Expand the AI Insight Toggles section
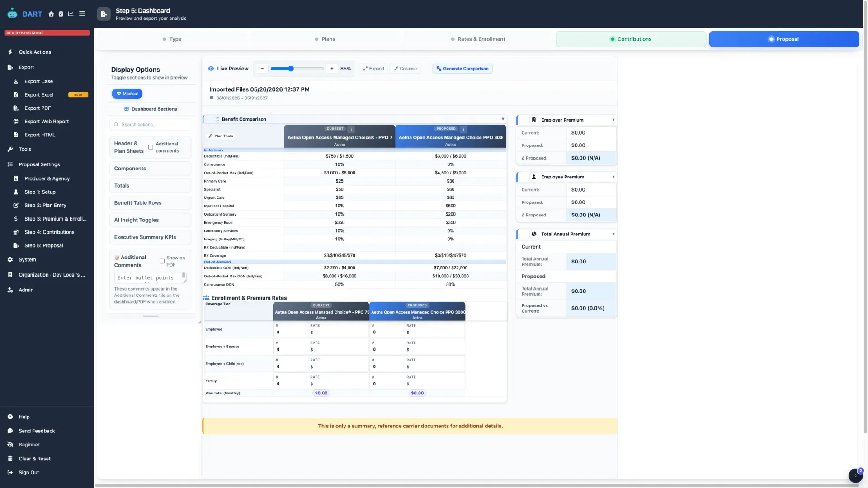The image size is (868, 488). [x=150, y=220]
